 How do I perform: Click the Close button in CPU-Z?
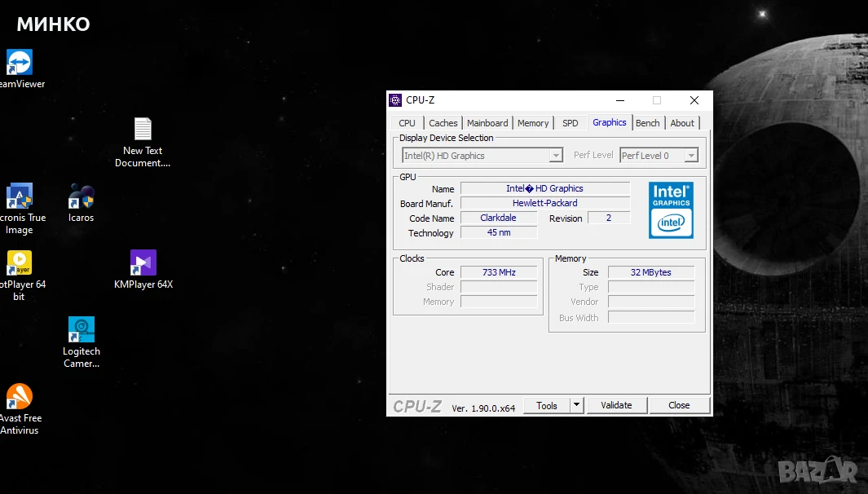(x=679, y=405)
